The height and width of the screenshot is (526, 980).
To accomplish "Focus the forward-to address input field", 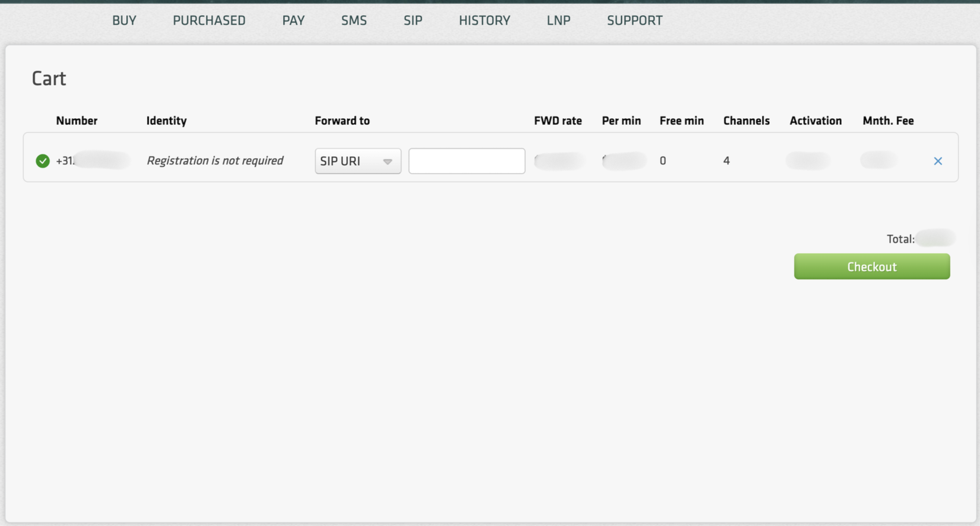I will tap(466, 161).
